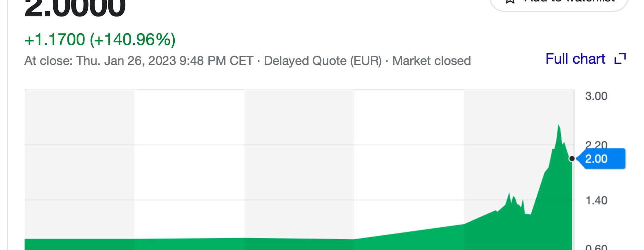The image size is (644, 250).
Task: Click the star icon in watchlist button
Action: coord(510,1)
